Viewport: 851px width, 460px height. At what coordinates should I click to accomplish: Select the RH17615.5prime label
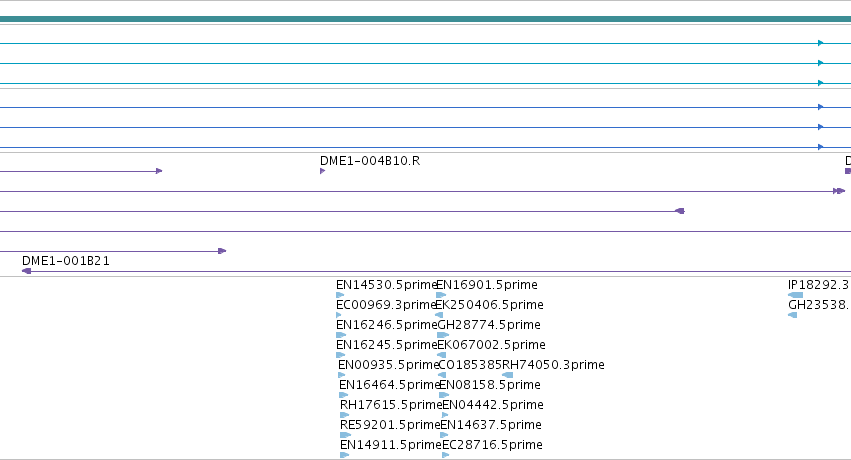390,405
